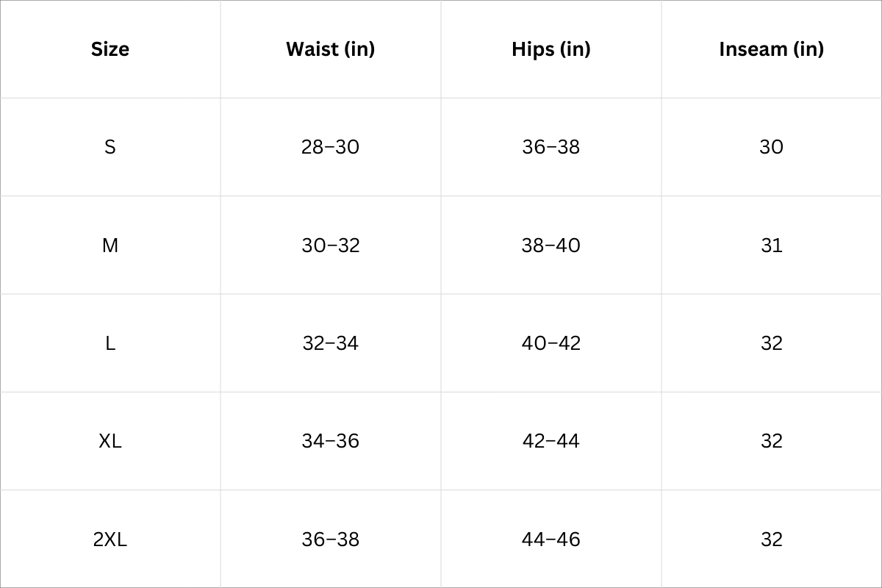
Task: Select the XL size cell
Action: click(110, 441)
